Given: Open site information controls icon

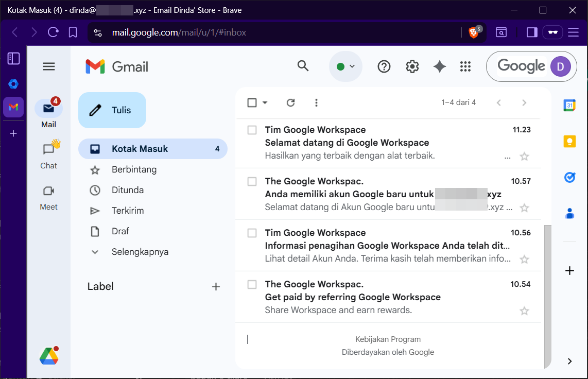Looking at the screenshot, I should click(98, 32).
